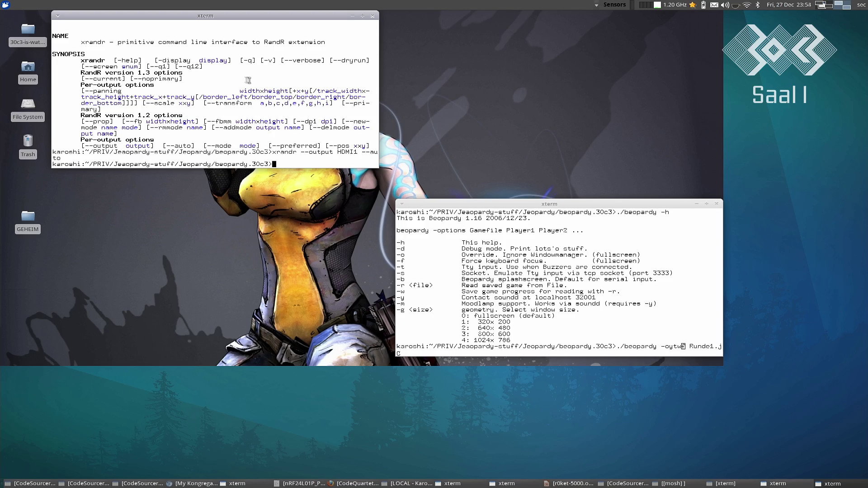Open the Wi-Fi network icon
The width and height of the screenshot is (868, 488).
point(747,5)
